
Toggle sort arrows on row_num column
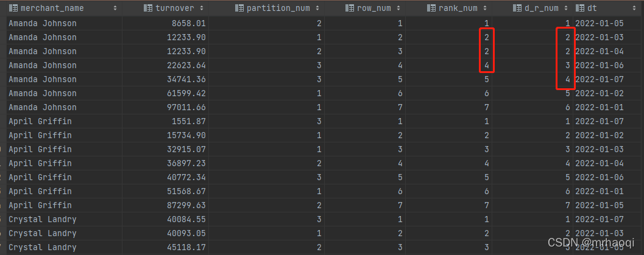(399, 8)
